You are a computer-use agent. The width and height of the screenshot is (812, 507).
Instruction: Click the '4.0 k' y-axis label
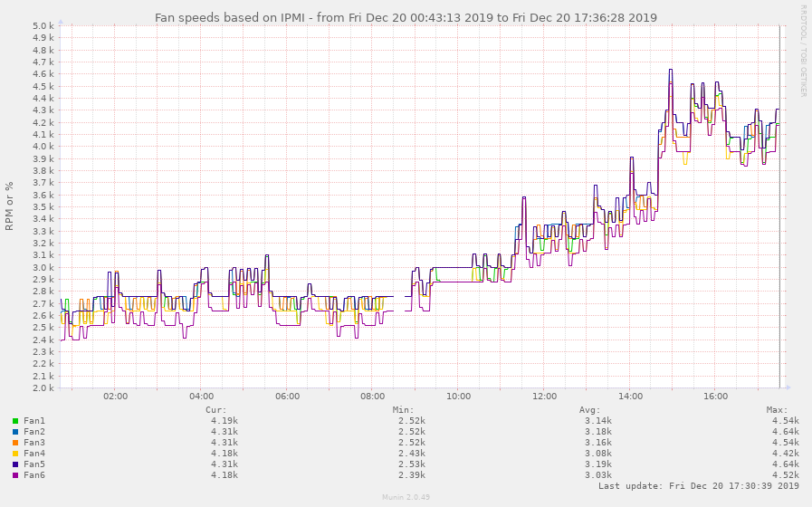pos(43,147)
